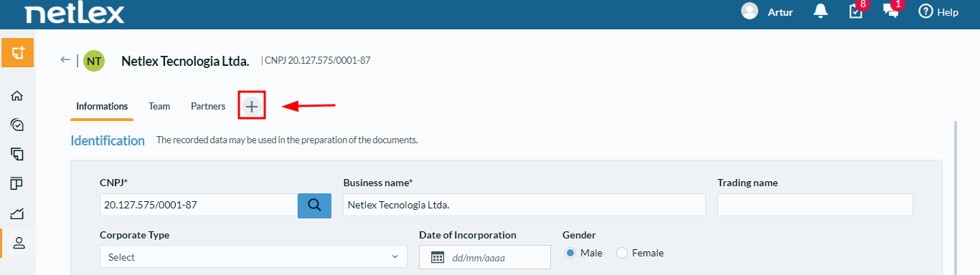
Task: Search the CNPJ with the magnifier button
Action: pyautogui.click(x=314, y=205)
